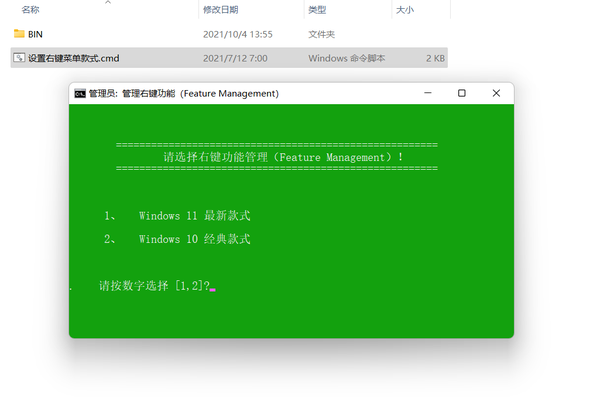This screenshot has height=412, width=600.
Task: Click the Windows 命令脚本 type cell
Action: click(347, 58)
